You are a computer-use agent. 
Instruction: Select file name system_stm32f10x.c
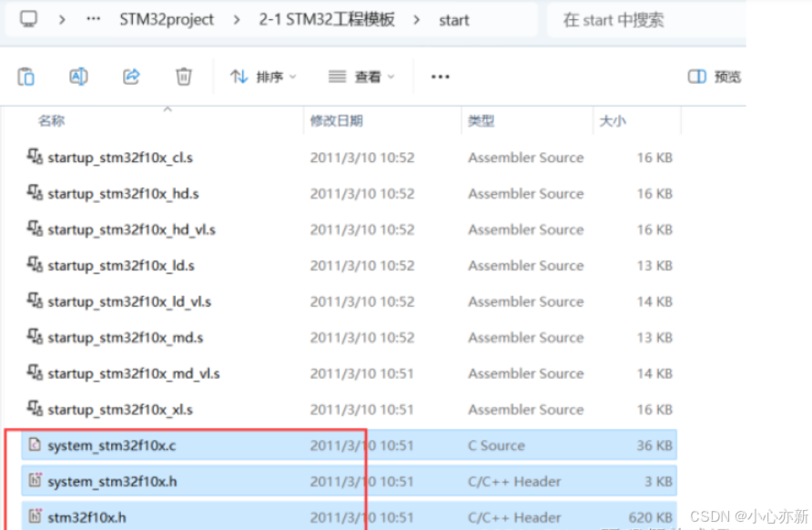tap(112, 445)
